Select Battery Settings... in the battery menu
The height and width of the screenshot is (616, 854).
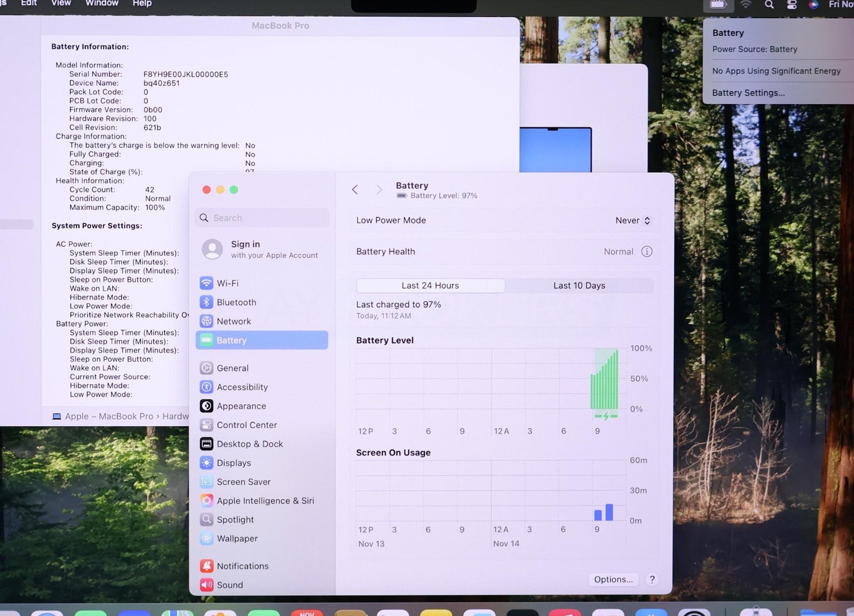(748, 93)
